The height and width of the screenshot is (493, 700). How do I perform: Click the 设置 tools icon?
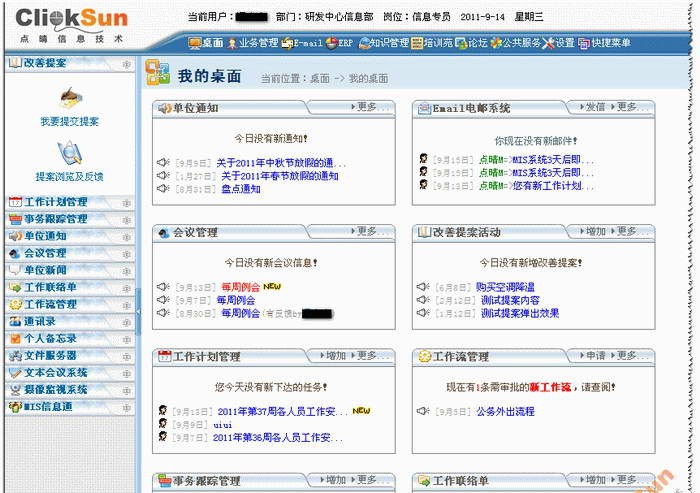[x=548, y=43]
